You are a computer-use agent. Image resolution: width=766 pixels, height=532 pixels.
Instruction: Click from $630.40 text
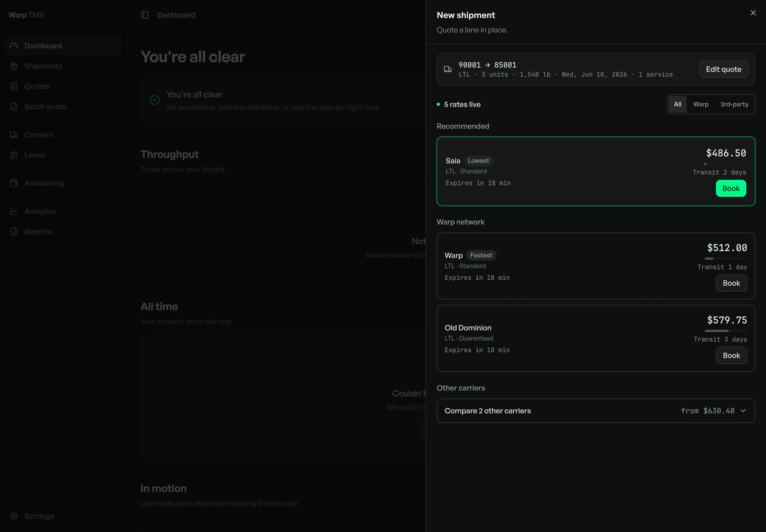(708, 411)
